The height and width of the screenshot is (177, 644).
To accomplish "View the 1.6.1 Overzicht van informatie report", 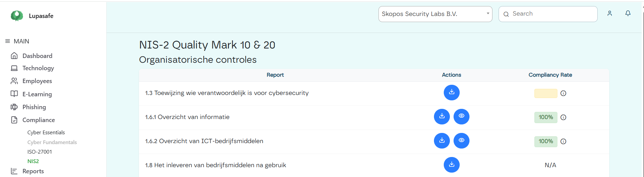I will click(x=461, y=117).
